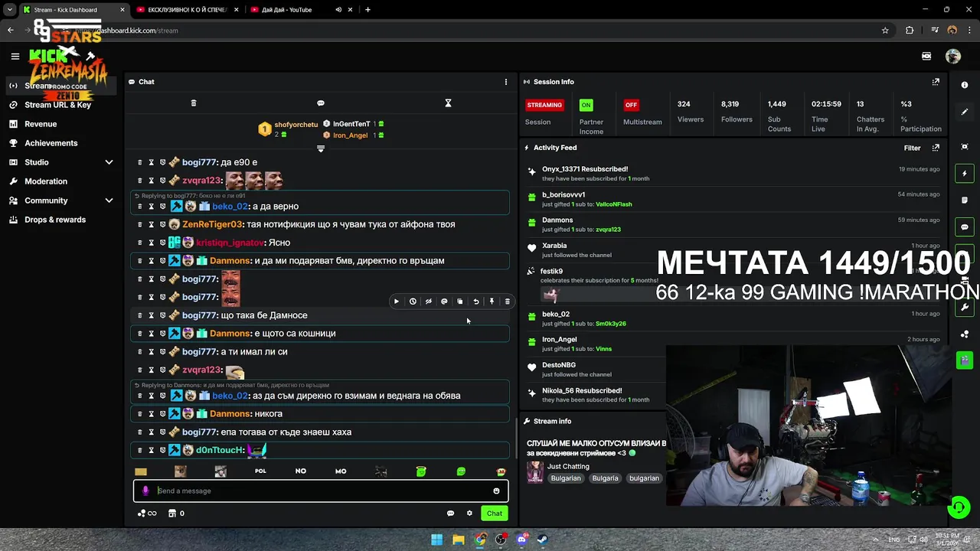Toggle the Partner Income ON badge

586,105
